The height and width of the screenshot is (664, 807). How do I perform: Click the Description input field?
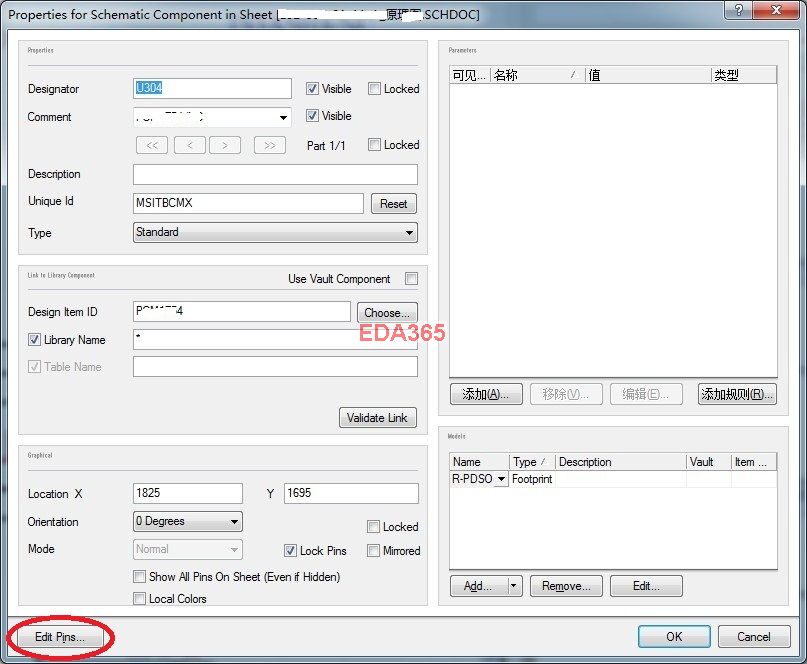(275, 174)
